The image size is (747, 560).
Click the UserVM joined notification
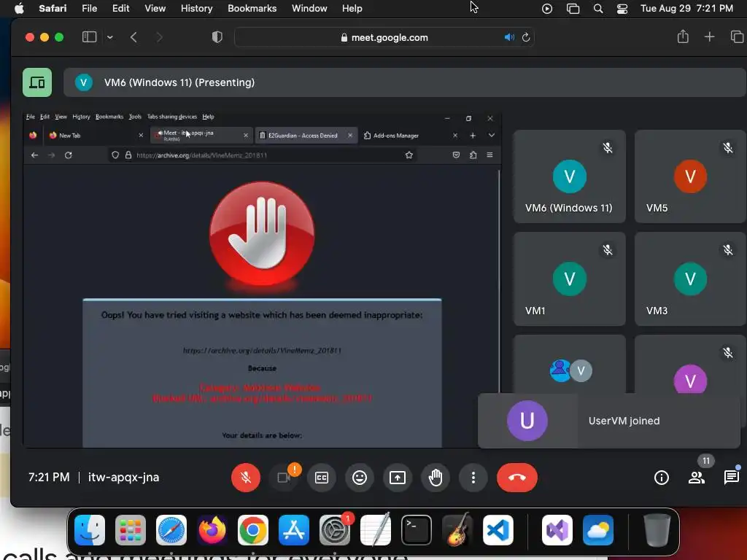pos(609,421)
